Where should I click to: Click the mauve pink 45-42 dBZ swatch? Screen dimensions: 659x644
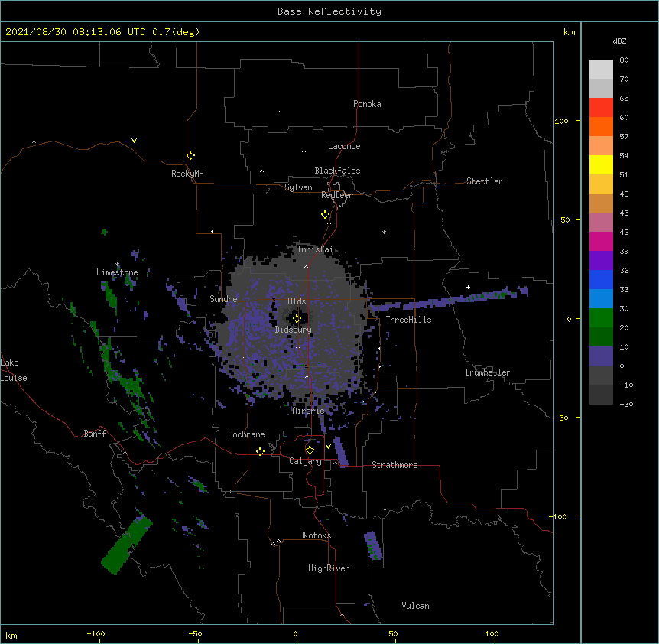(x=601, y=223)
